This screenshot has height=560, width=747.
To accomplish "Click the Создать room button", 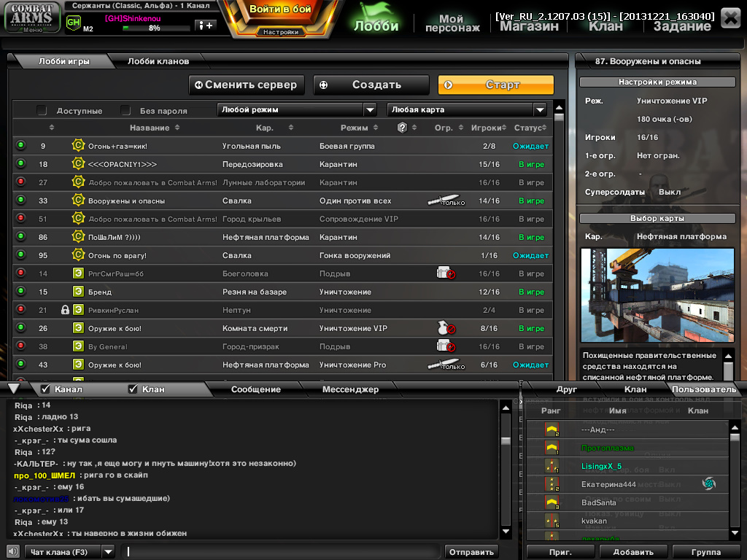I will (x=371, y=85).
